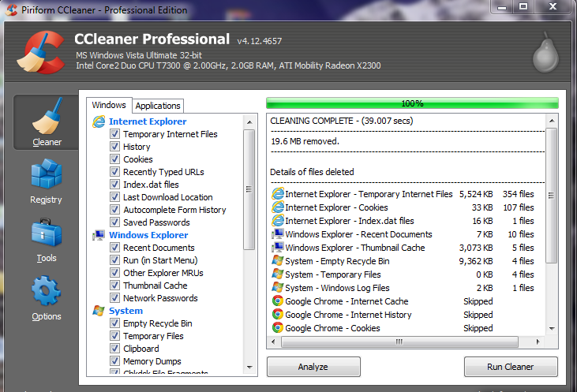Click Chrome icon beside Chrome Cookies result
Image resolution: width=577 pixels, height=392 pixels.
(278, 327)
